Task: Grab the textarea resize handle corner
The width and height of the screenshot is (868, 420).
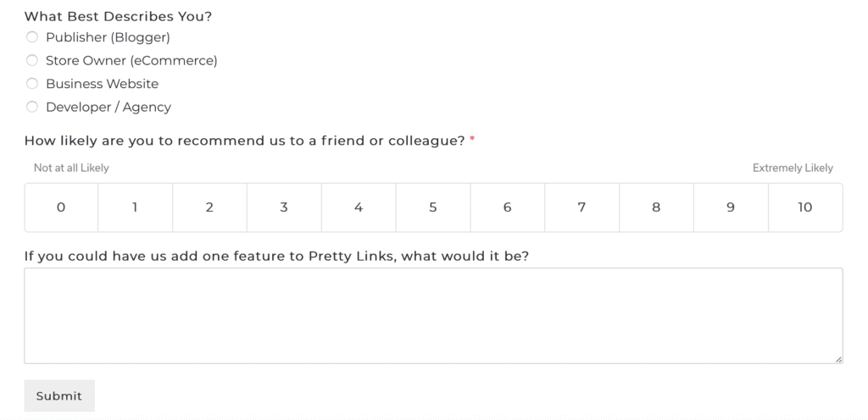Action: point(838,359)
